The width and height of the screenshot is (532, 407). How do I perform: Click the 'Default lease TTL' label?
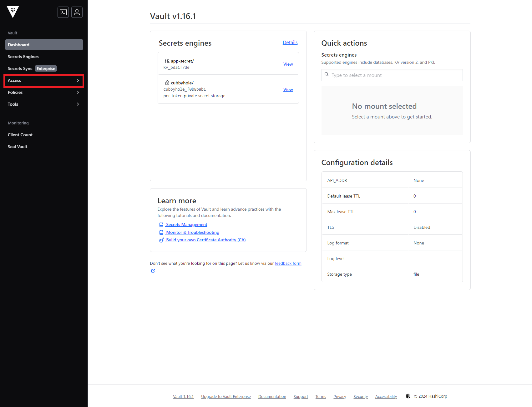[x=344, y=196]
